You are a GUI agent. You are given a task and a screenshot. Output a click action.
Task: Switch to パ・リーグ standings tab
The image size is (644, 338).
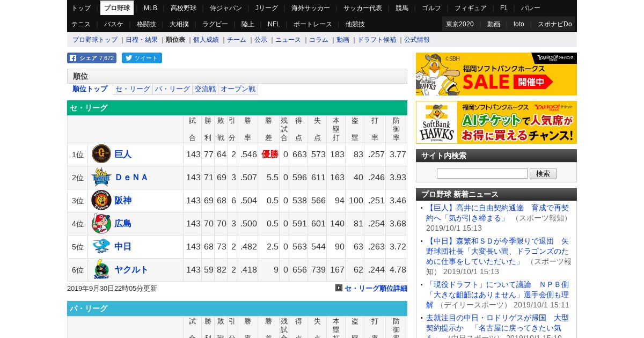click(172, 89)
